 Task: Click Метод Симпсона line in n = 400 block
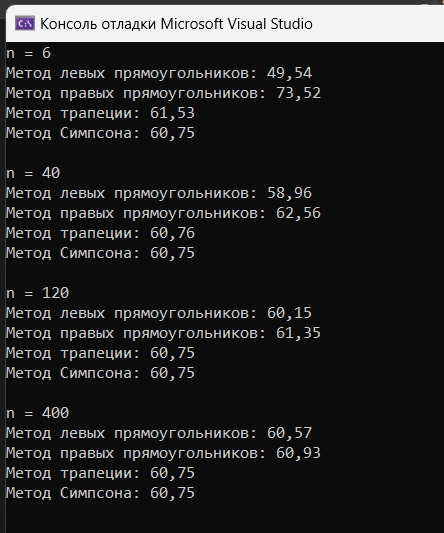point(100,493)
